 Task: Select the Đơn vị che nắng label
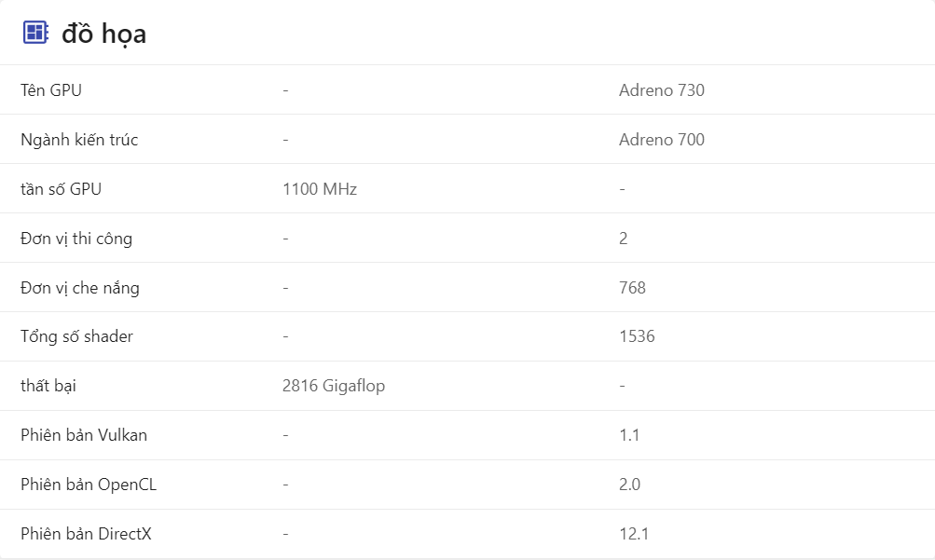click(80, 288)
